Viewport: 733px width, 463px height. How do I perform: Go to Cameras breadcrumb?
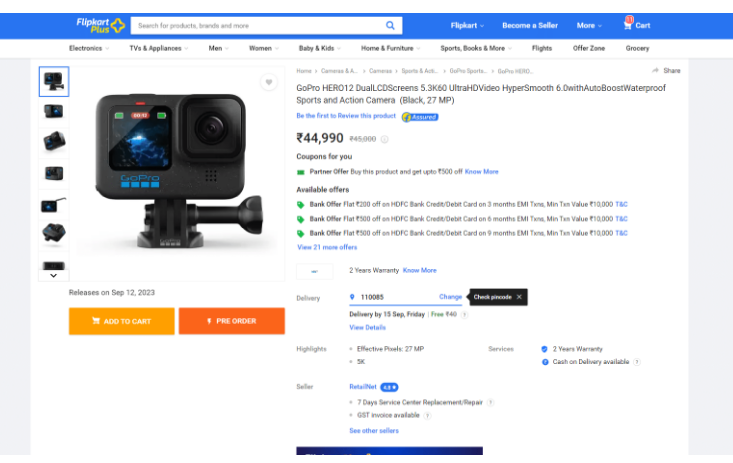pos(380,71)
